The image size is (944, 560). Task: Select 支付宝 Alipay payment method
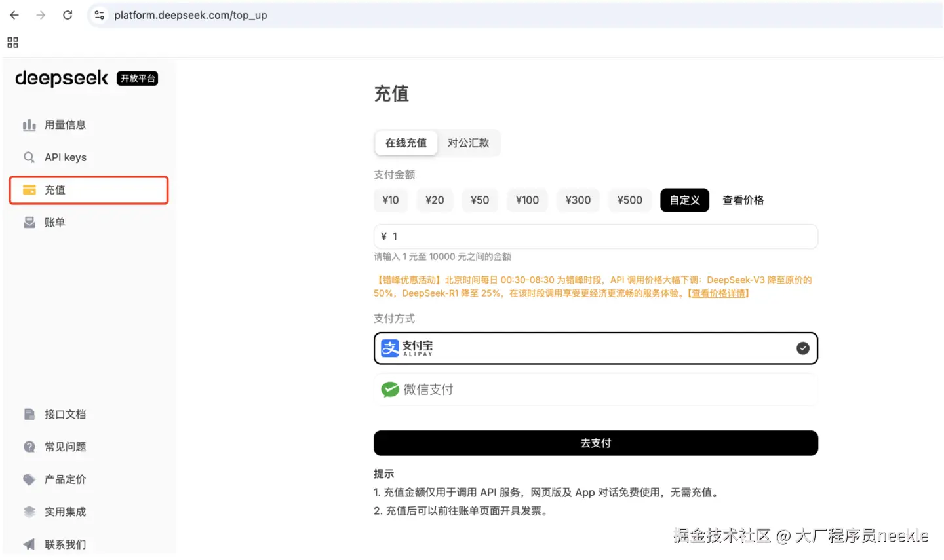coord(596,348)
